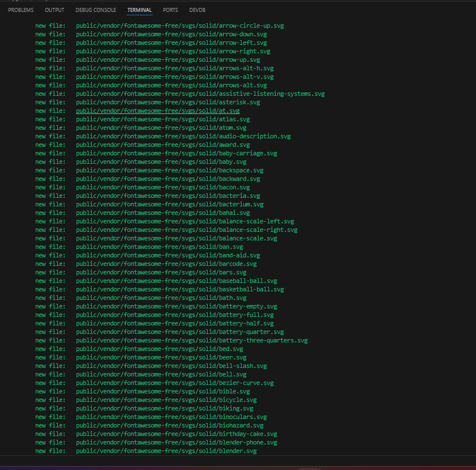The width and height of the screenshot is (476, 470).
Task: Click the arrow-circle-up.svg file path
Action: [180, 26]
